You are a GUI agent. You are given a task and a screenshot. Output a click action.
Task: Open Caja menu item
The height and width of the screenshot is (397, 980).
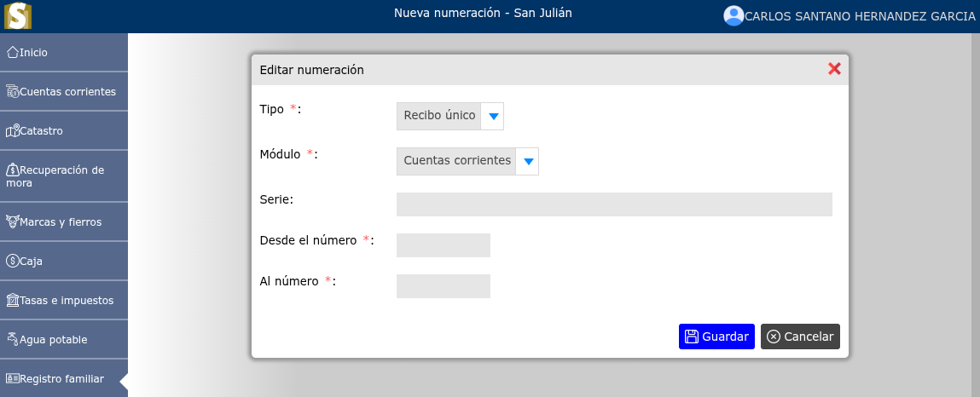tap(64, 261)
